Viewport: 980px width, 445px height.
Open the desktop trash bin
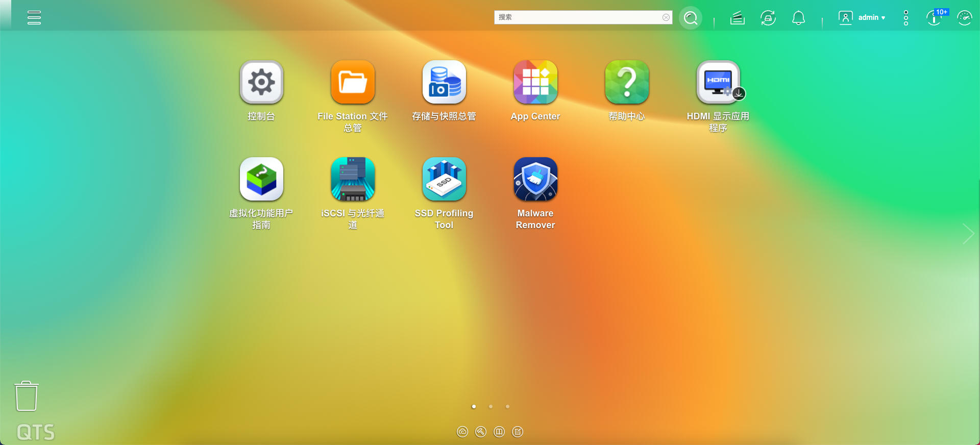click(x=27, y=396)
